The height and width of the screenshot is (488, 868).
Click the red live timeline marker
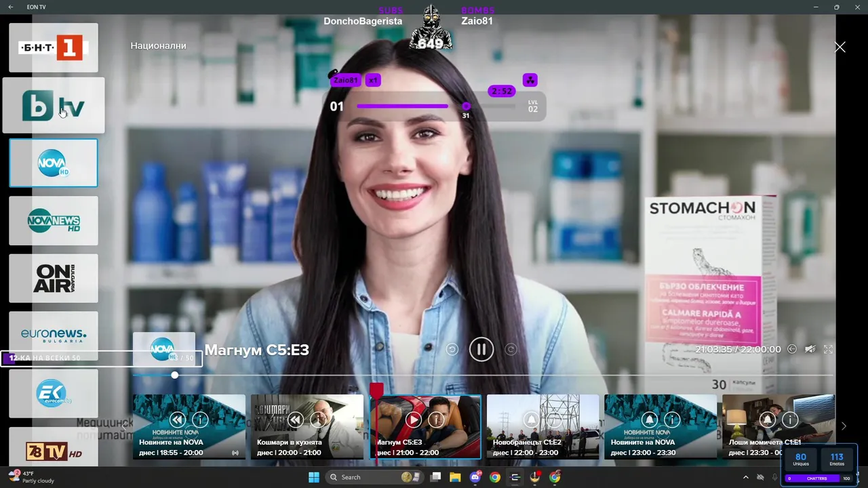(376, 390)
